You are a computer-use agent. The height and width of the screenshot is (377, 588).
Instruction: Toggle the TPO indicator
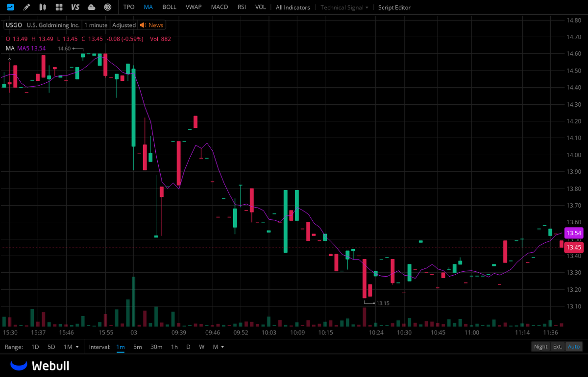coord(129,7)
